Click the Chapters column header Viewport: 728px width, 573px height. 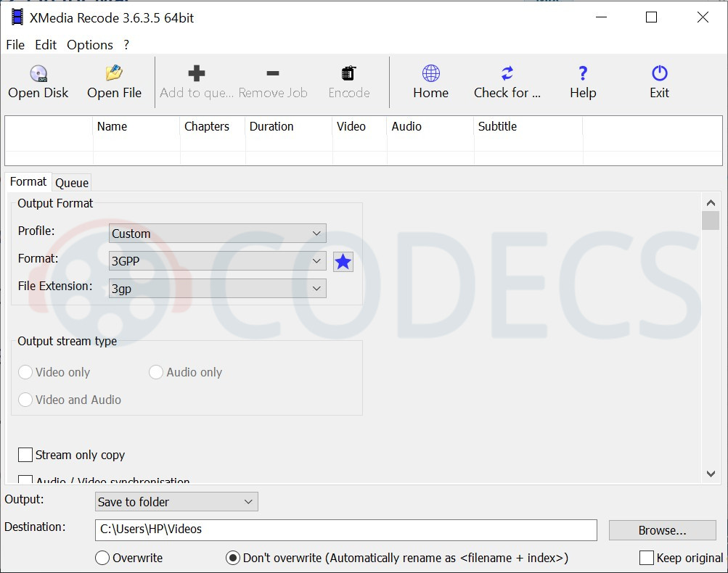(213, 127)
